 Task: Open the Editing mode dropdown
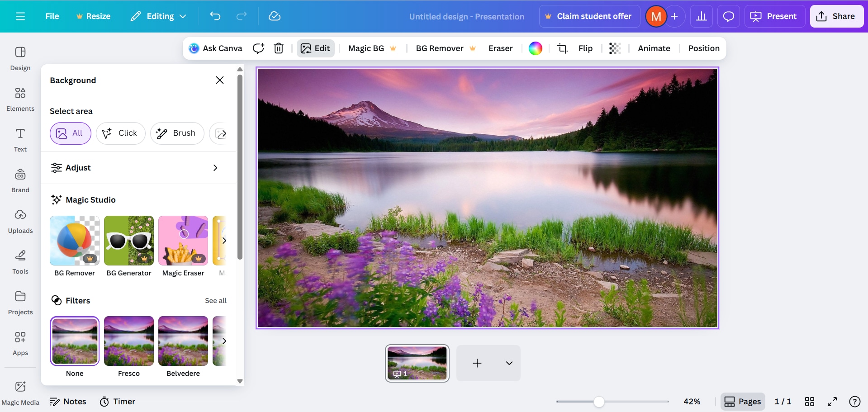[x=158, y=16]
